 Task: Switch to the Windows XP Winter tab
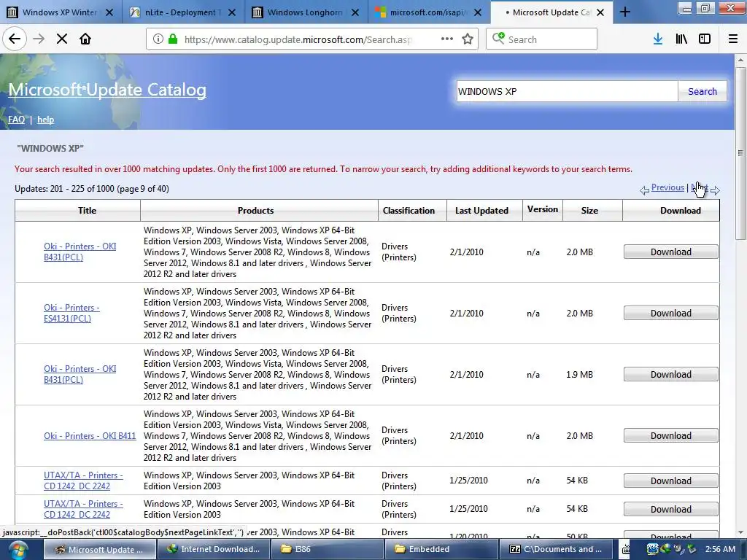click(x=60, y=12)
